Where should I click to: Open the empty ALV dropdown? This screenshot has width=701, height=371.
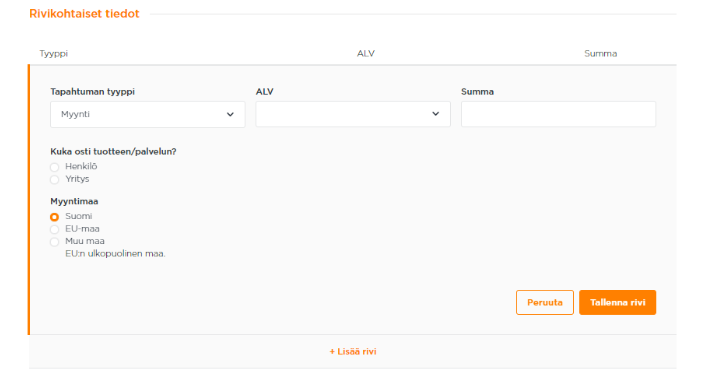point(353,114)
